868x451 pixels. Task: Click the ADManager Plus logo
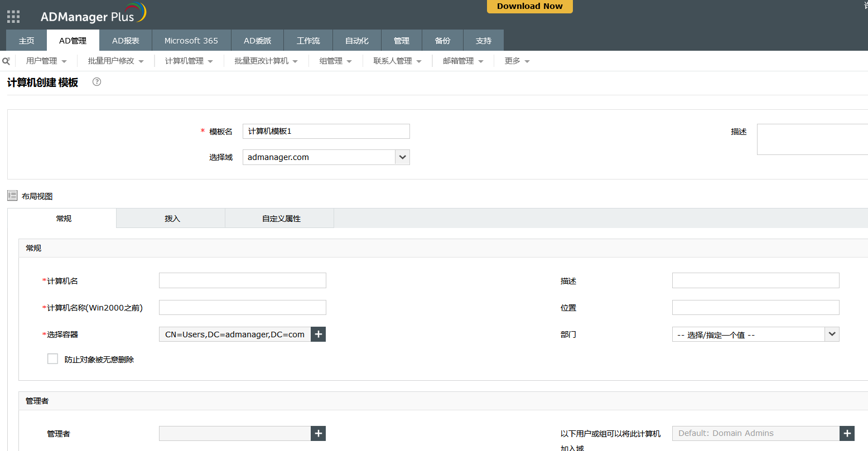pos(93,15)
